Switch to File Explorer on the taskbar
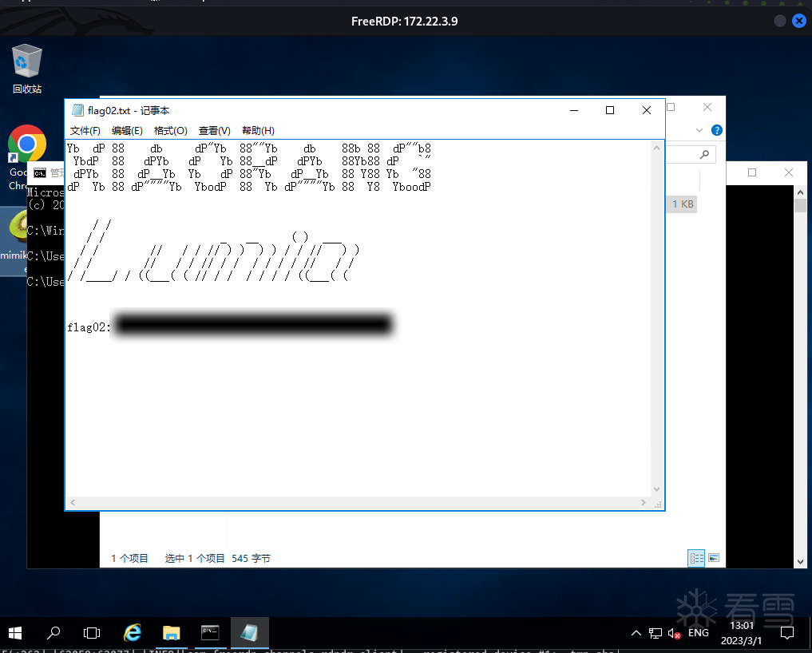812x653 pixels. (171, 633)
